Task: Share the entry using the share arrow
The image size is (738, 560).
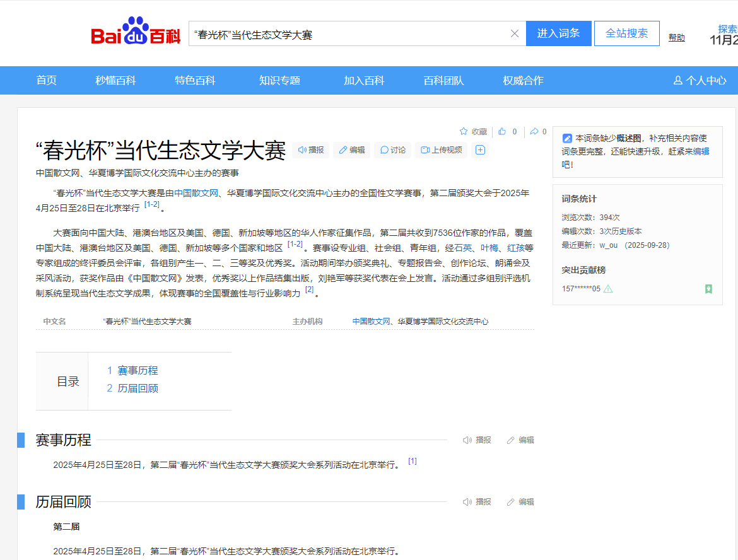Action: [535, 132]
